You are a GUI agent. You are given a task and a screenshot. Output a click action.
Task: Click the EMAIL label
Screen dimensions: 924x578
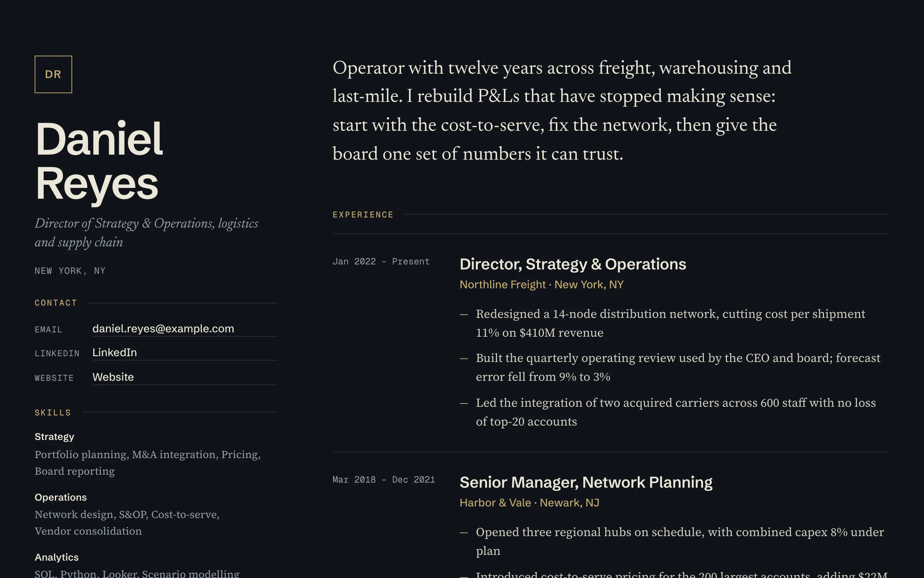coord(48,329)
